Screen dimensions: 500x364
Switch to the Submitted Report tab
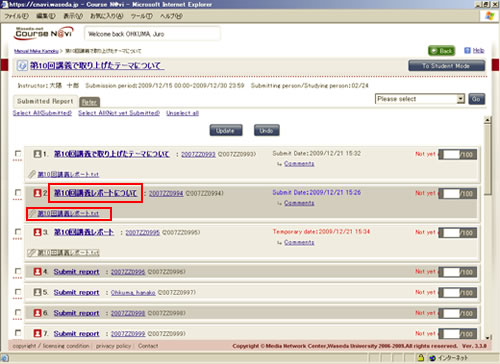pos(45,101)
